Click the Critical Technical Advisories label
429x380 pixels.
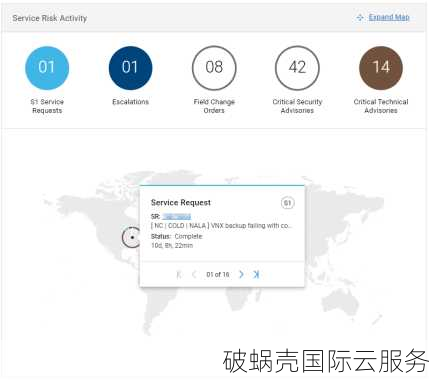(x=381, y=106)
